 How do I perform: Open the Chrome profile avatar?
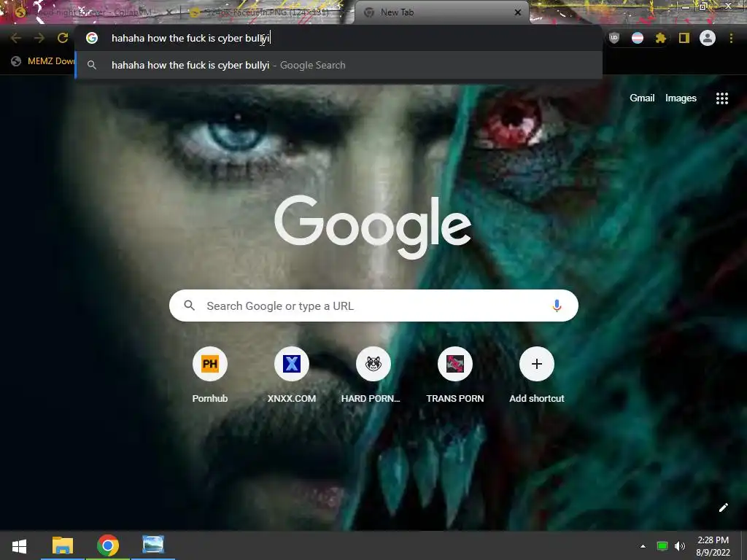[x=708, y=38]
